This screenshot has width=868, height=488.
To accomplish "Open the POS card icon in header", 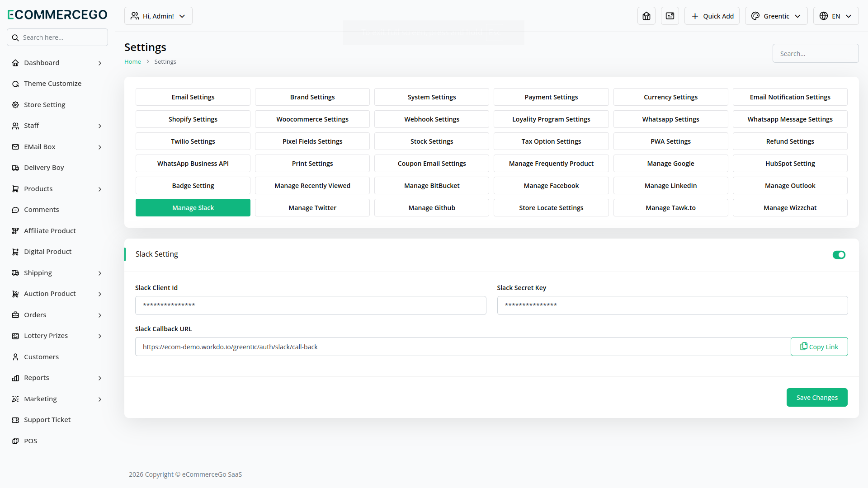I will click(670, 16).
